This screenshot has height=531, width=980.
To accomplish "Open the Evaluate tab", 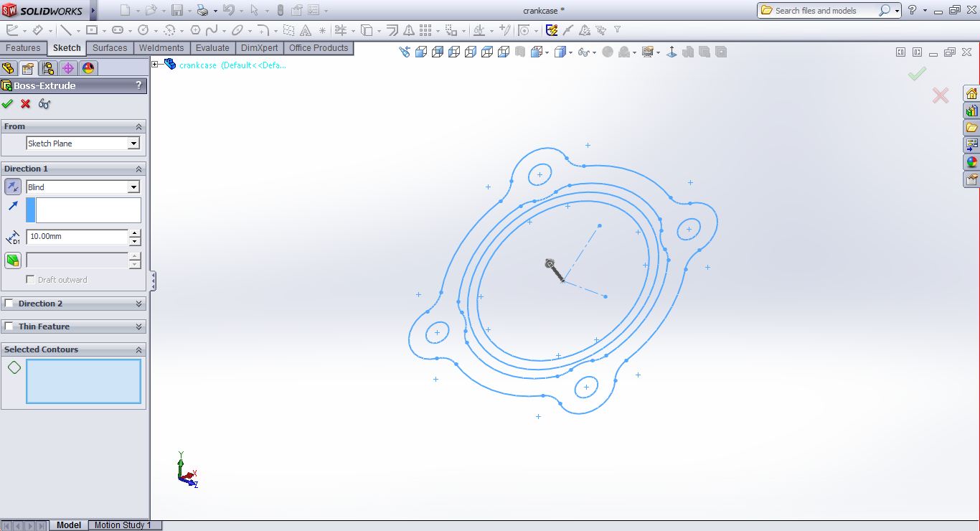I will click(x=212, y=48).
